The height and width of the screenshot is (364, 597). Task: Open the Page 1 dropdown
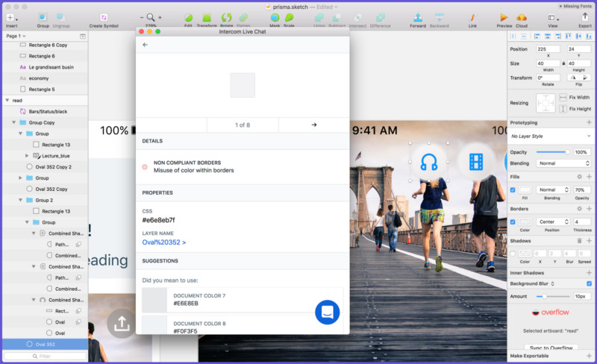16,36
